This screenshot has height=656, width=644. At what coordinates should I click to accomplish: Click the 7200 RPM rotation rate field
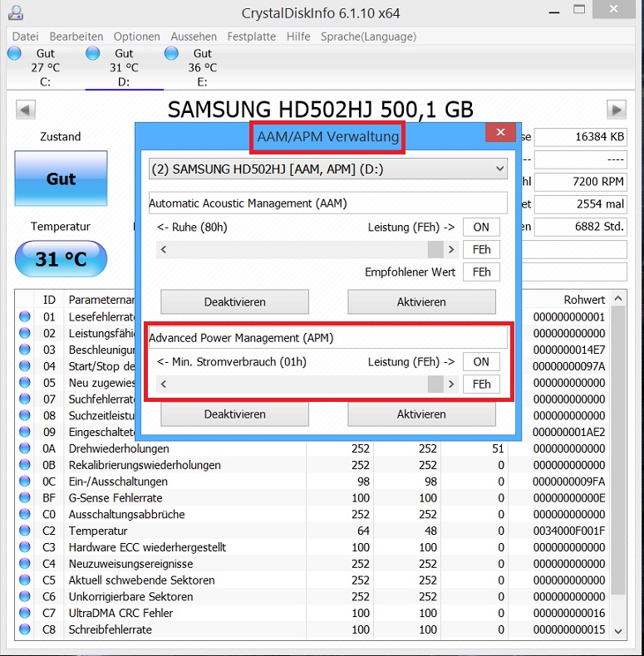[x=581, y=182]
